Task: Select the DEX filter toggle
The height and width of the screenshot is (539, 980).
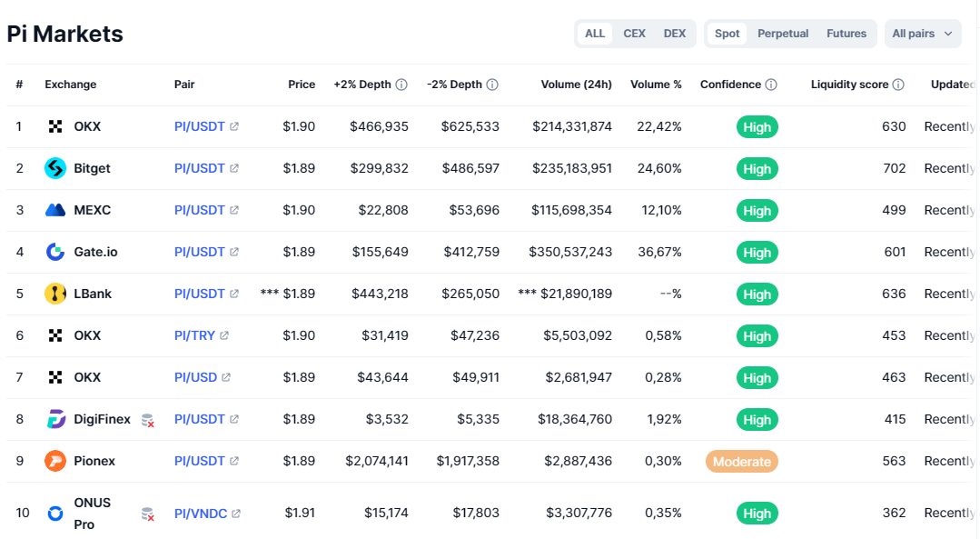Action: tap(675, 34)
